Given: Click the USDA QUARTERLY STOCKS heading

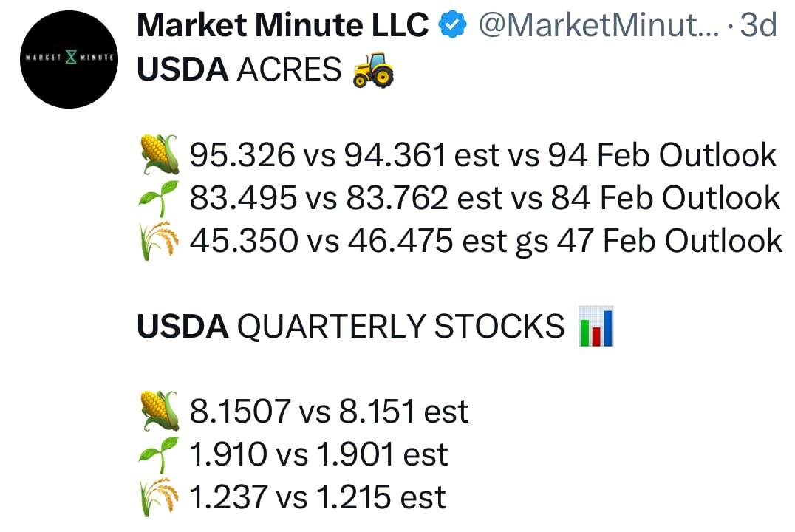Looking at the screenshot, I should (351, 327).
